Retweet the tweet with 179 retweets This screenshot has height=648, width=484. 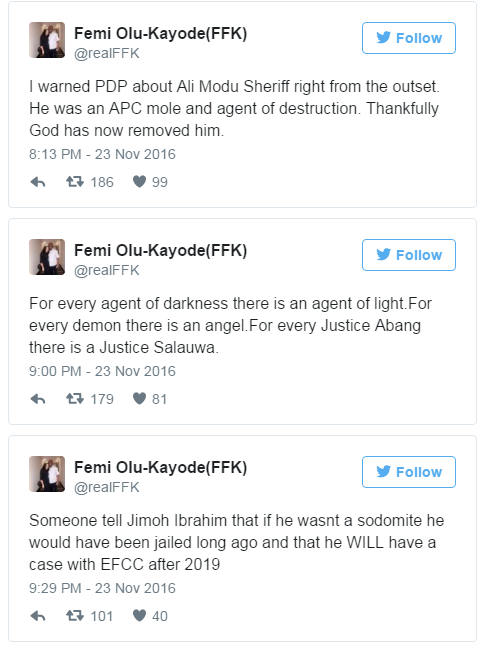pos(75,399)
